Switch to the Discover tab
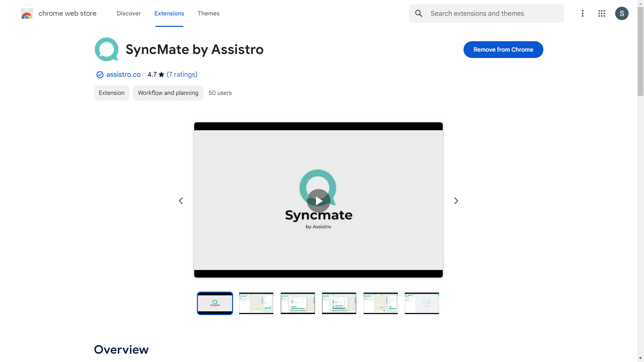The height and width of the screenshot is (362, 644). (128, 13)
